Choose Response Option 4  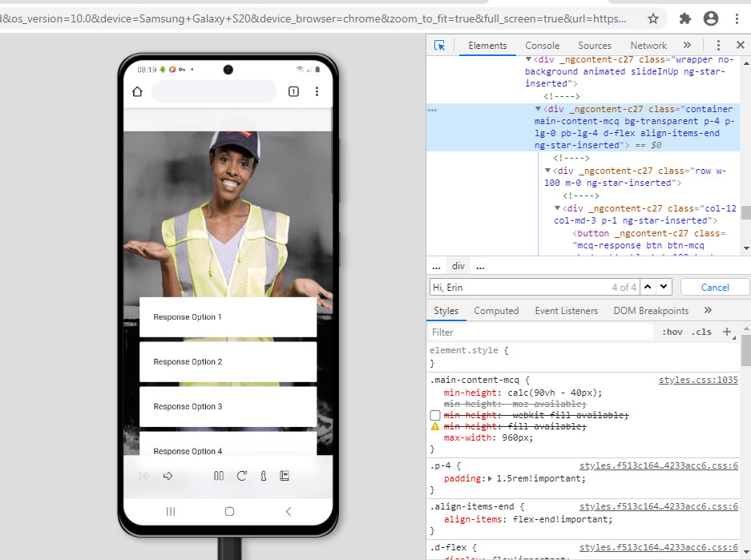click(228, 444)
